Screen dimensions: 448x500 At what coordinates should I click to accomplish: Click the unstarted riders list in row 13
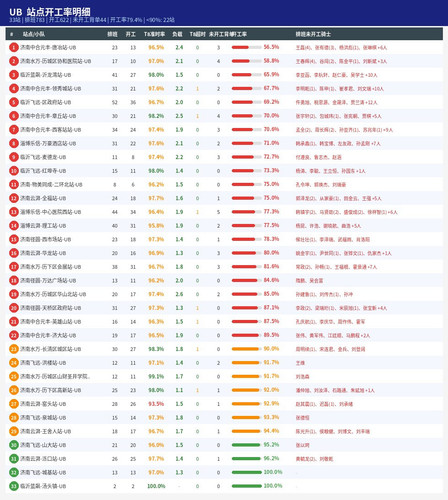click(346, 212)
